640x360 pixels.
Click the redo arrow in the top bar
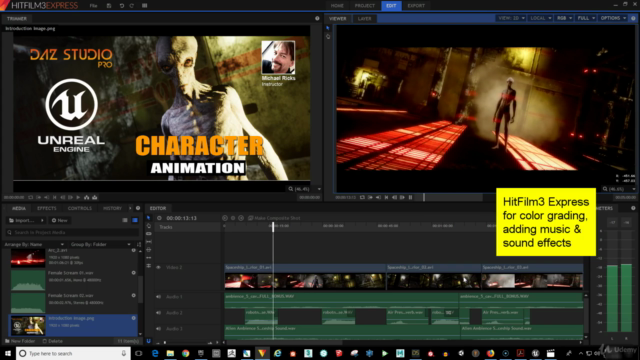(x=131, y=6)
